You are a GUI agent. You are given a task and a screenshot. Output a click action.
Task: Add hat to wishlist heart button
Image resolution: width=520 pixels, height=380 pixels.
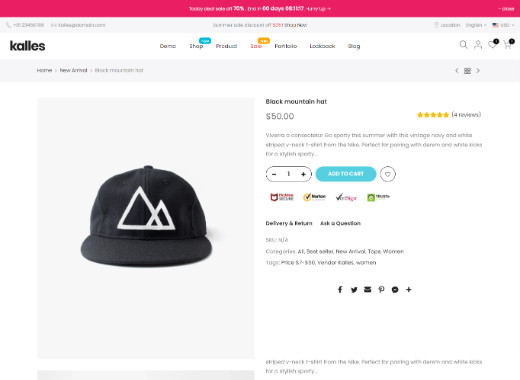pyautogui.click(x=388, y=174)
